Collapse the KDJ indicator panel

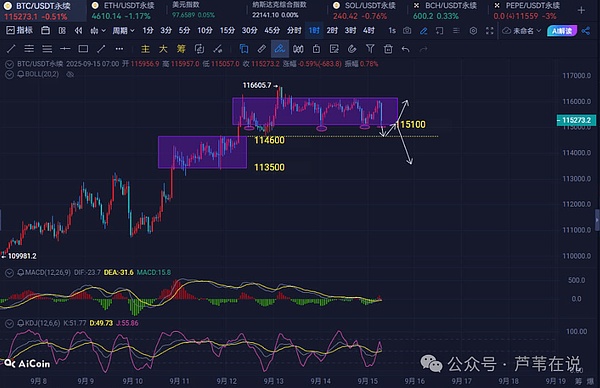click(9, 323)
